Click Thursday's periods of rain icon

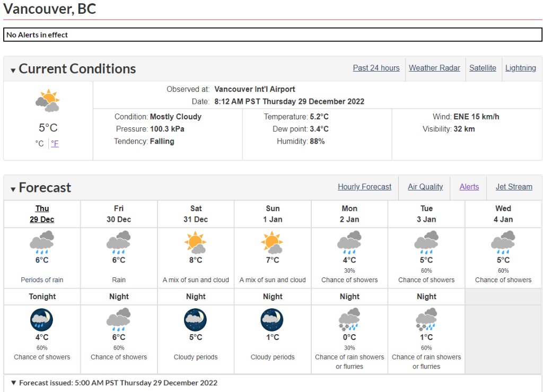(42, 242)
